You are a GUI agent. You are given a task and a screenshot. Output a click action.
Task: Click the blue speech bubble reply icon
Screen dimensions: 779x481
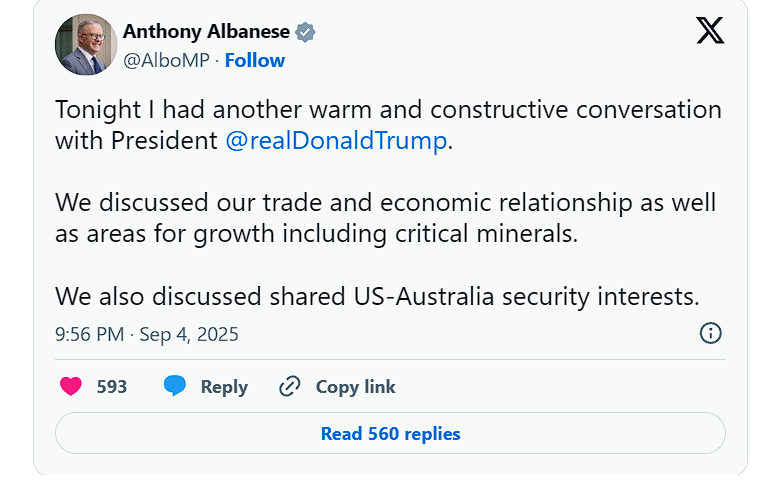point(175,386)
